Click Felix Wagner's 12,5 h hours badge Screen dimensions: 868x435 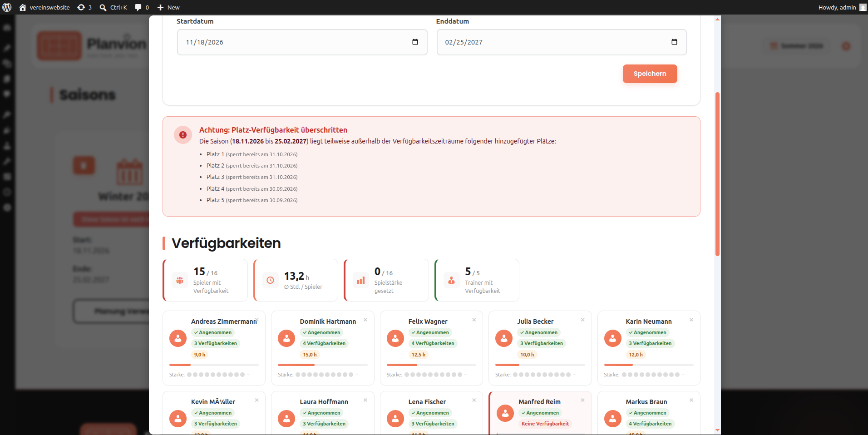(419, 355)
